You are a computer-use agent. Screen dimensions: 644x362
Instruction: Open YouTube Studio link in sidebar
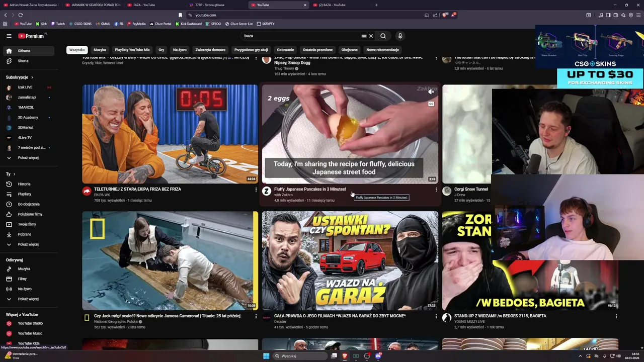click(28, 323)
